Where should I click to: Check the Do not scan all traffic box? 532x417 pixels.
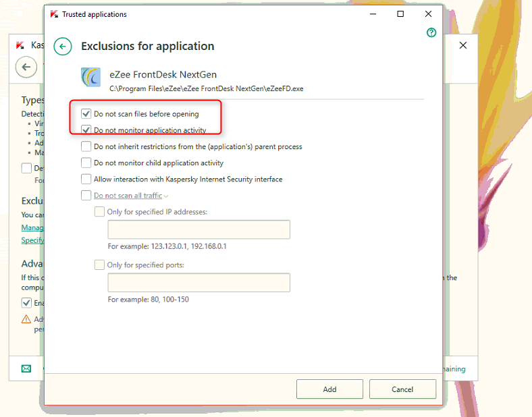(x=86, y=195)
